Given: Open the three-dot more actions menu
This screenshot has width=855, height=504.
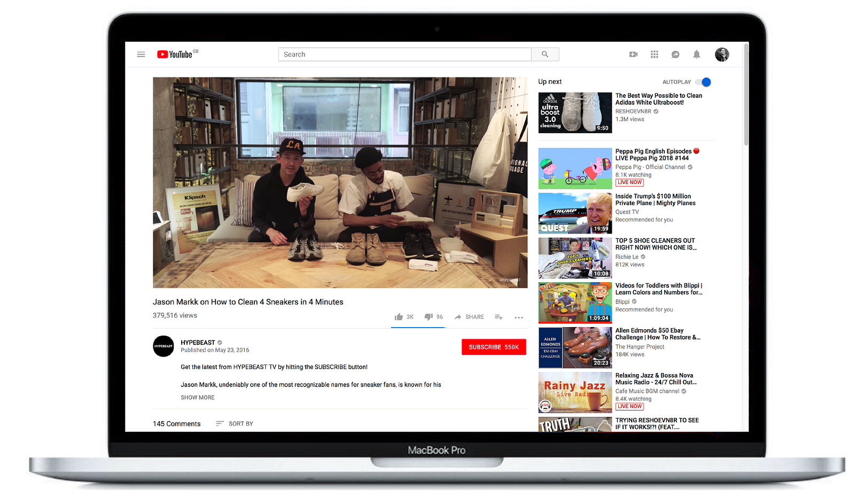Looking at the screenshot, I should [x=519, y=317].
